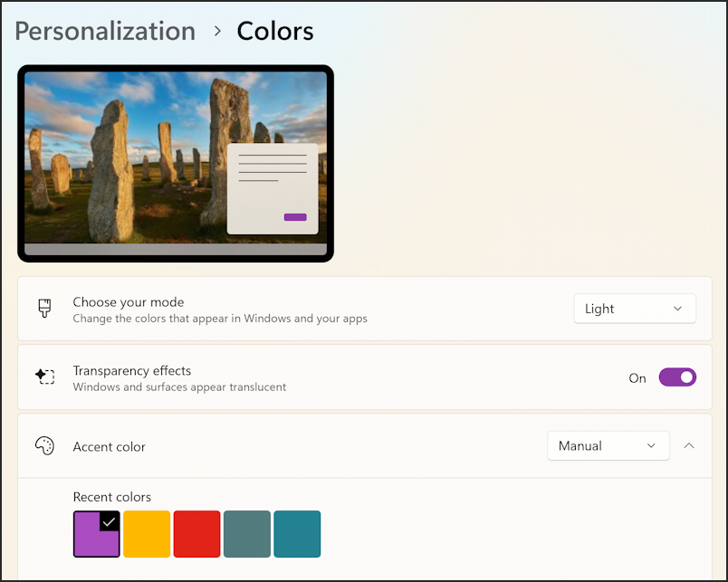728x582 pixels.
Task: Select the purple recent color
Action: (97, 534)
